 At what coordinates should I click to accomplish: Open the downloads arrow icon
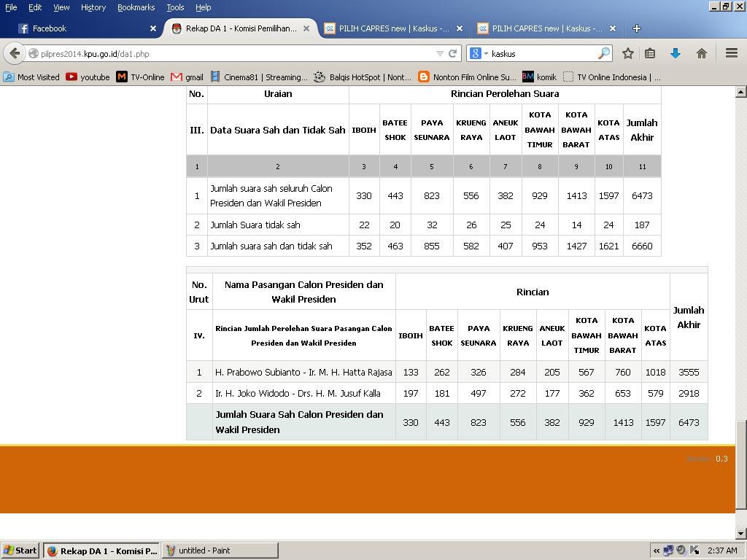tap(676, 53)
